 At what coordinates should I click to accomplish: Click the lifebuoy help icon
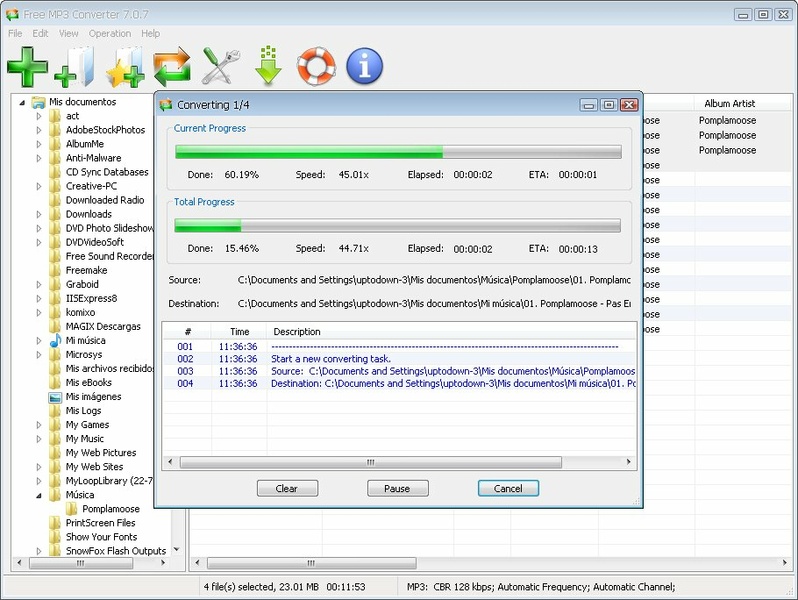coord(316,67)
